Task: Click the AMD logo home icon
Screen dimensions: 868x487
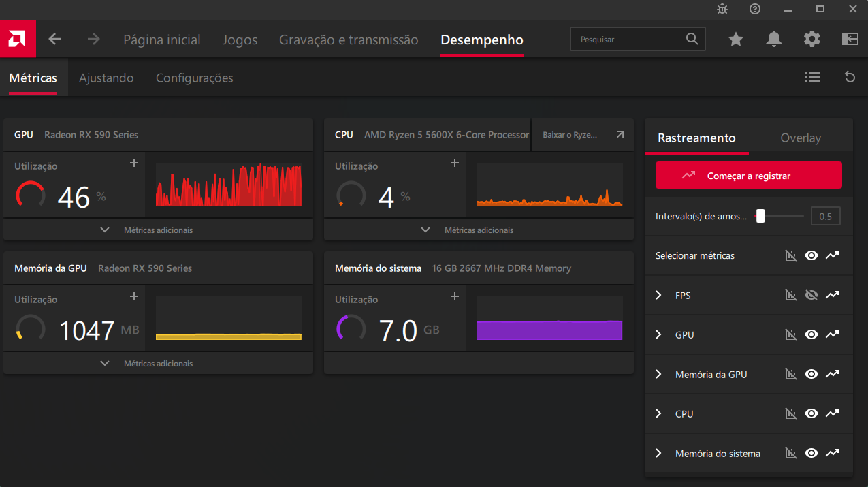Action: 18,39
